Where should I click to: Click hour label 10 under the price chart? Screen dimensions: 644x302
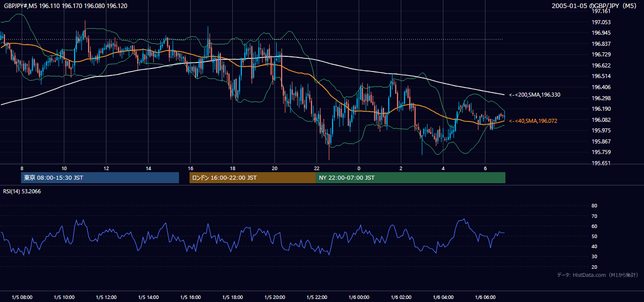[64, 168]
